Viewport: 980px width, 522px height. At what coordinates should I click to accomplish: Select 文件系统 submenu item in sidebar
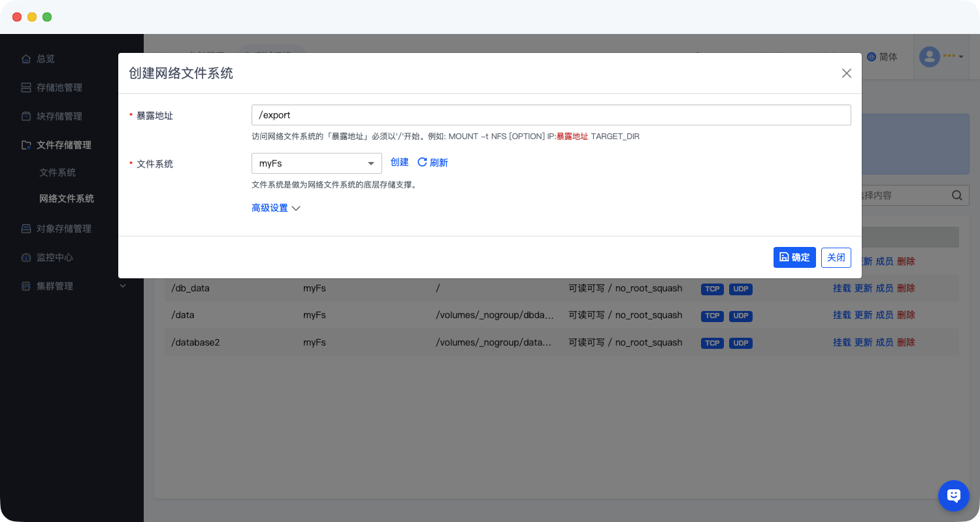(x=57, y=172)
